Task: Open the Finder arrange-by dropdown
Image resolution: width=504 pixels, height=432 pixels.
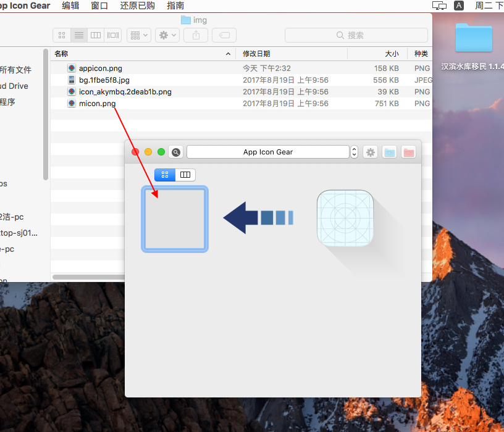Action: click(x=138, y=35)
